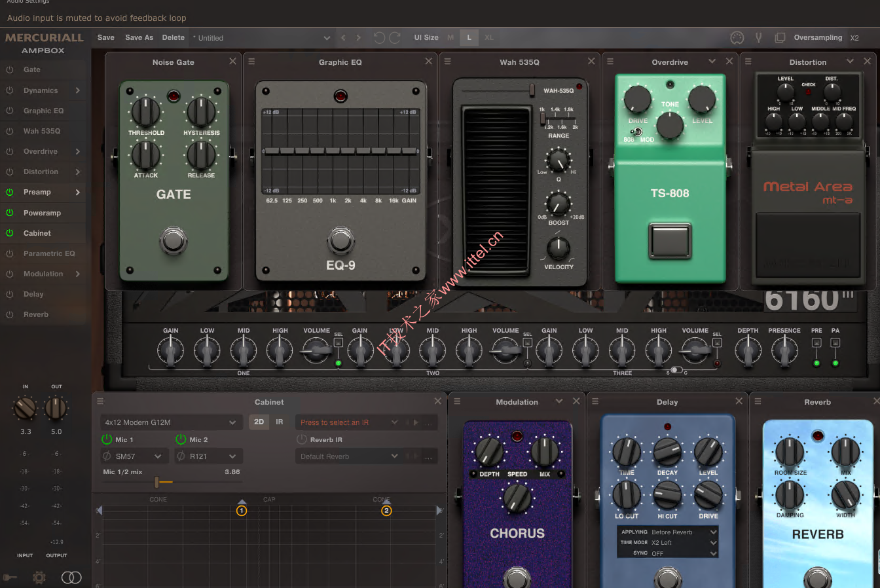This screenshot has height=588, width=880.
Task: Open the settings gear at bottom left
Action: [x=39, y=577]
